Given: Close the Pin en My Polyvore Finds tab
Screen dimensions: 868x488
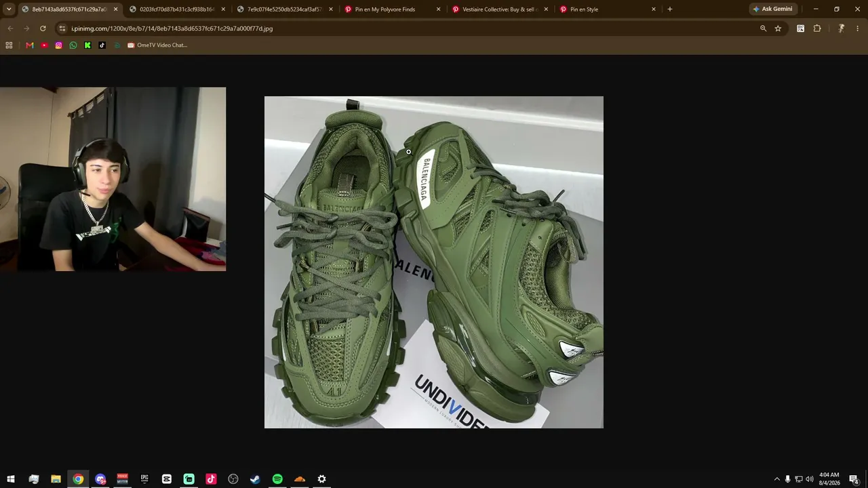Looking at the screenshot, I should [438, 9].
